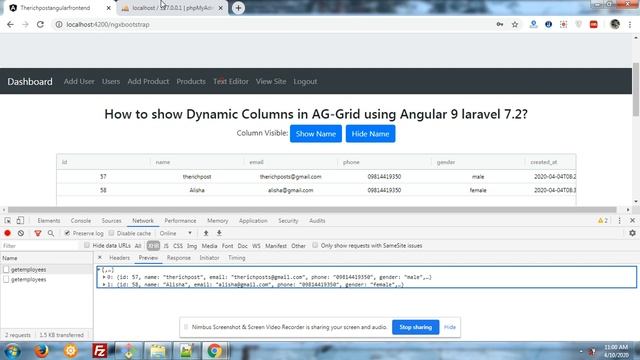Image resolution: width=640 pixels, height=360 pixels.
Task: Open Products nav link
Action: coord(191,81)
